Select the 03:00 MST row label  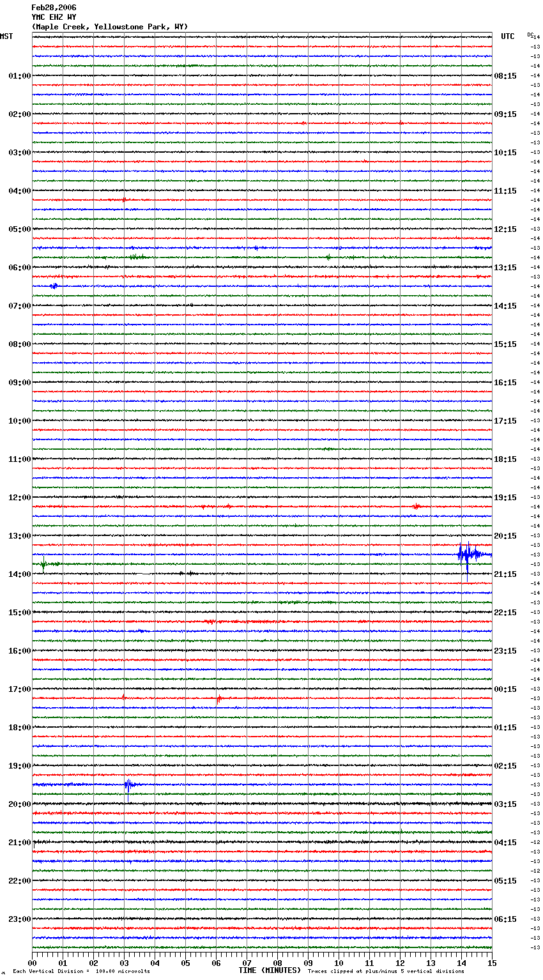[20, 153]
